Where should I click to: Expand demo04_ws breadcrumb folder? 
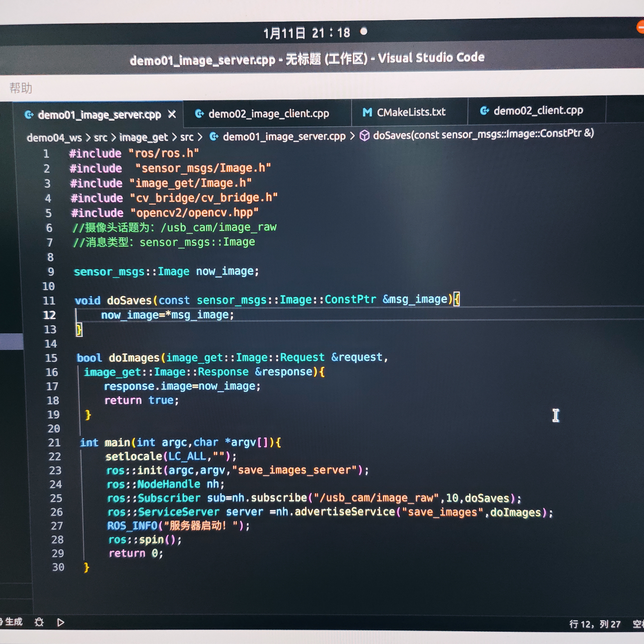point(54,138)
